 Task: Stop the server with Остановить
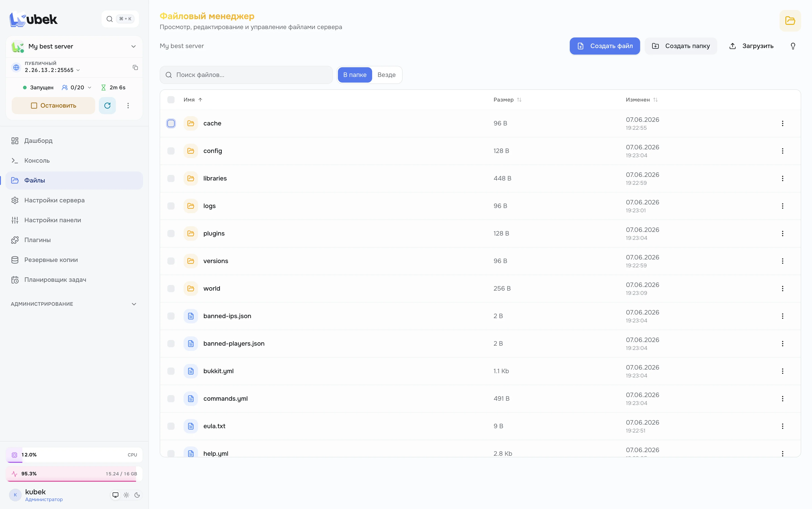point(53,106)
